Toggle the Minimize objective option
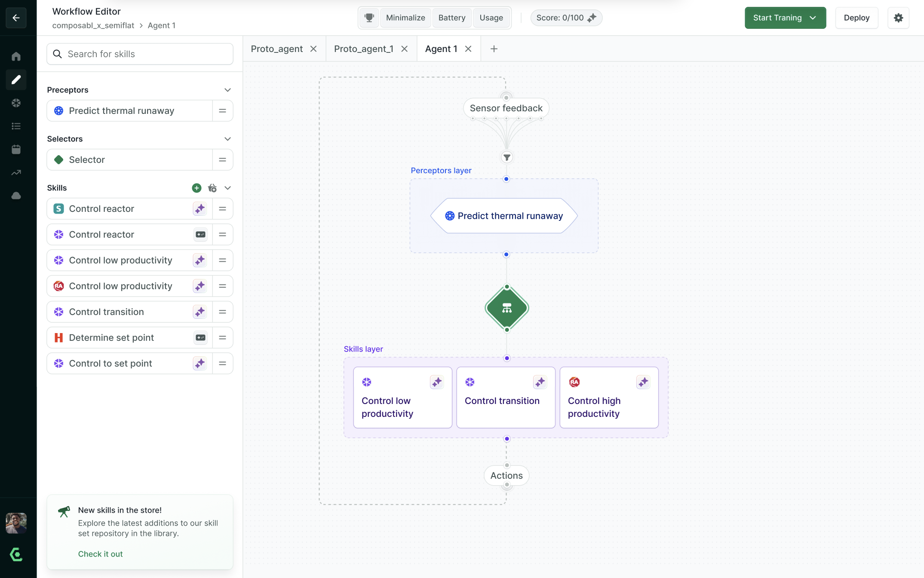 [405, 18]
